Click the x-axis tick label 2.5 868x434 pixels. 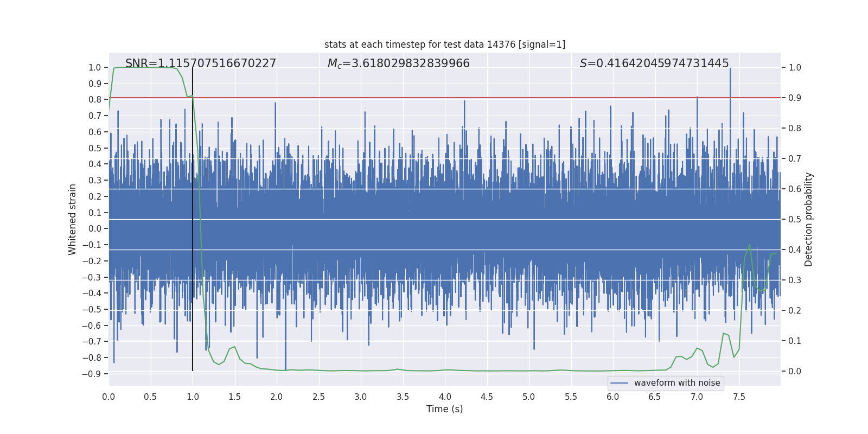(318, 397)
